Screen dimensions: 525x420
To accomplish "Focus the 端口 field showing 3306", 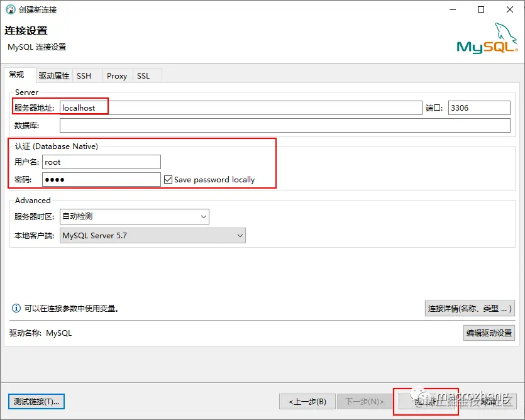I will pyautogui.click(x=479, y=108).
